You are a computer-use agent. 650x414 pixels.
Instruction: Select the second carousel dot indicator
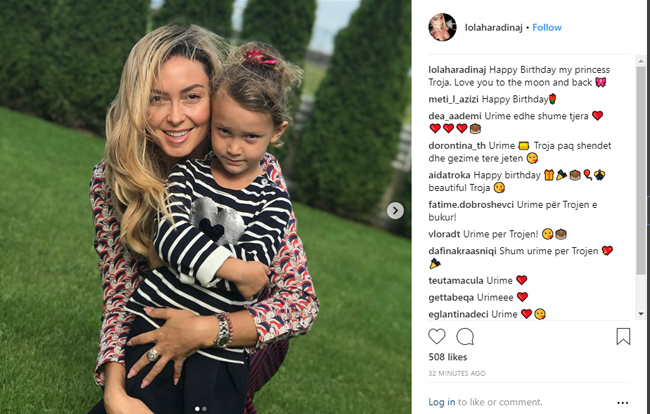[204, 409]
